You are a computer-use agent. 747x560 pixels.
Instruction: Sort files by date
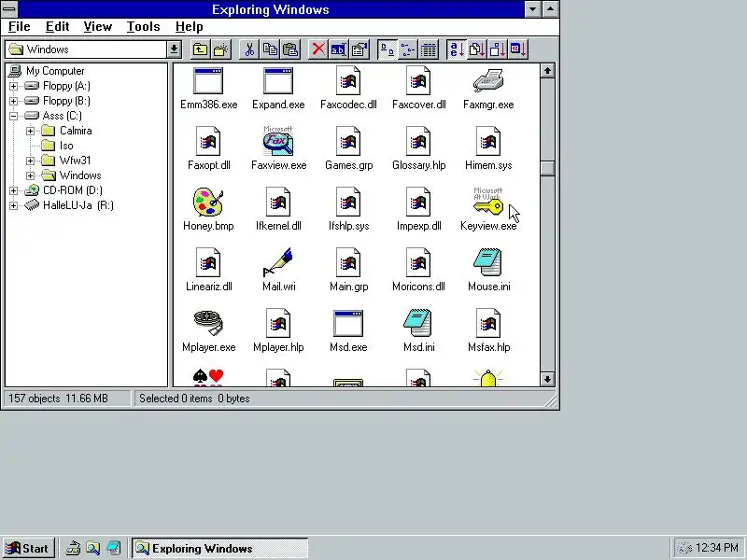pos(518,49)
